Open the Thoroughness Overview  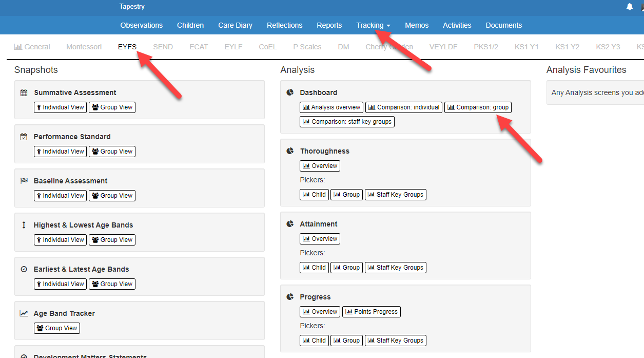pos(320,166)
